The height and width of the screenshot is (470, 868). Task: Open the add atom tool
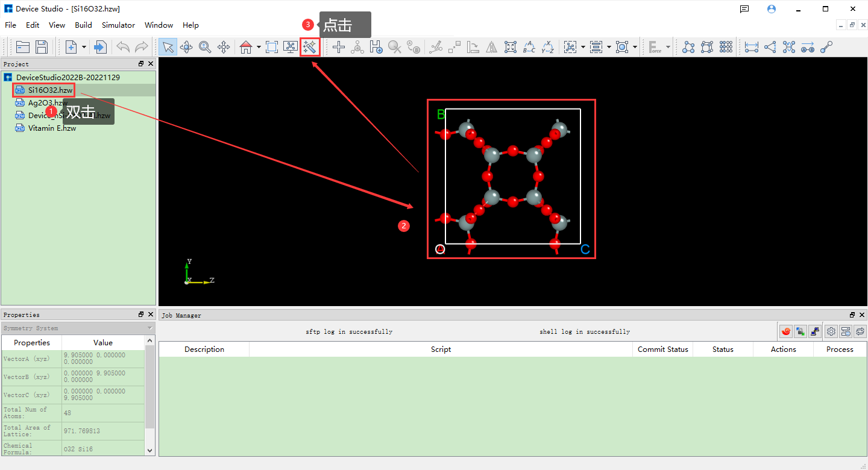click(x=338, y=46)
